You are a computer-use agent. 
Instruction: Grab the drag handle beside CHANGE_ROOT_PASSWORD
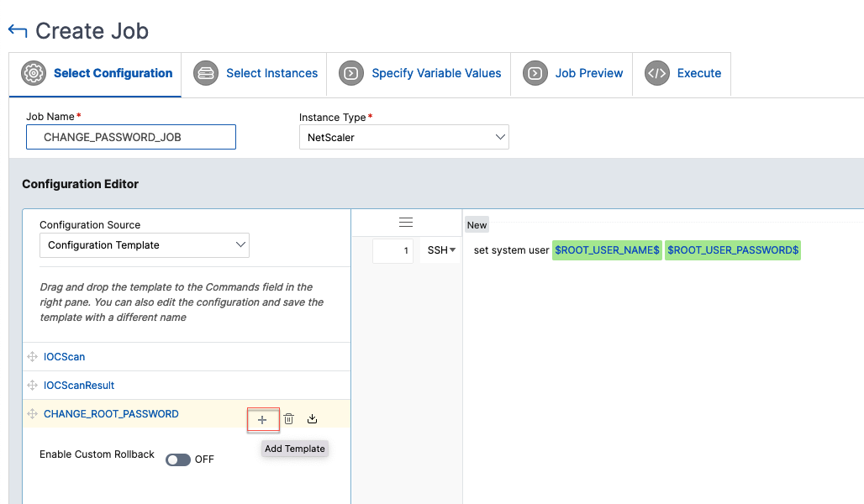pyautogui.click(x=33, y=413)
